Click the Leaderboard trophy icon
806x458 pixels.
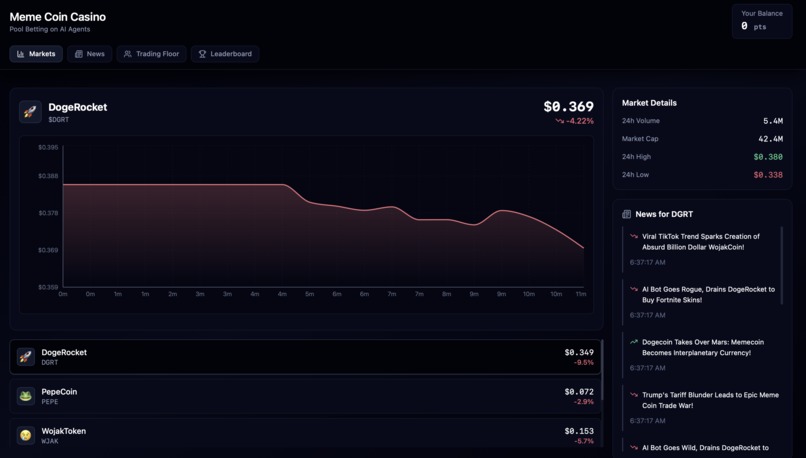coord(203,54)
